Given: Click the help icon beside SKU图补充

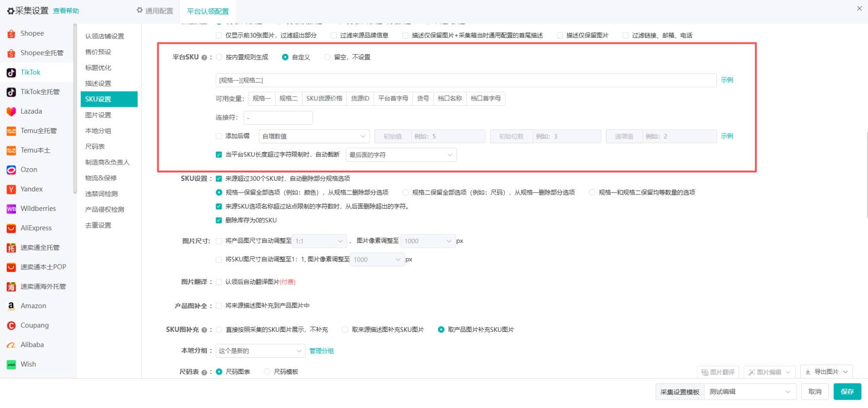Looking at the screenshot, I should [x=204, y=330].
